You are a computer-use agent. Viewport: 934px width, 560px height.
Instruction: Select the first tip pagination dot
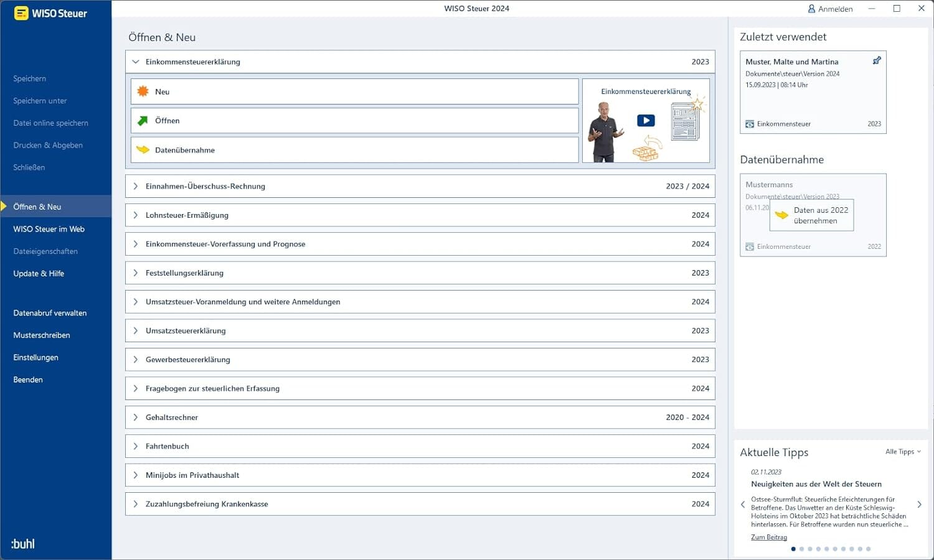(793, 549)
